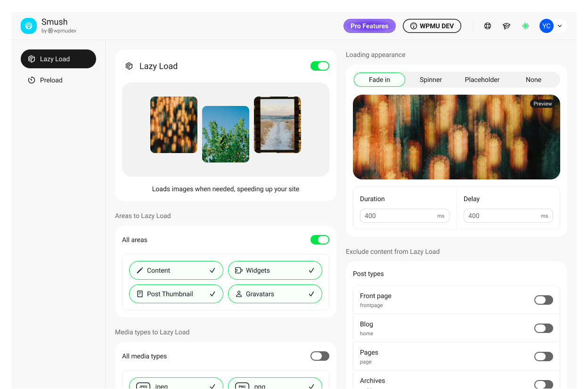
Task: Select Lazy Load in sidebar
Action: (x=58, y=59)
